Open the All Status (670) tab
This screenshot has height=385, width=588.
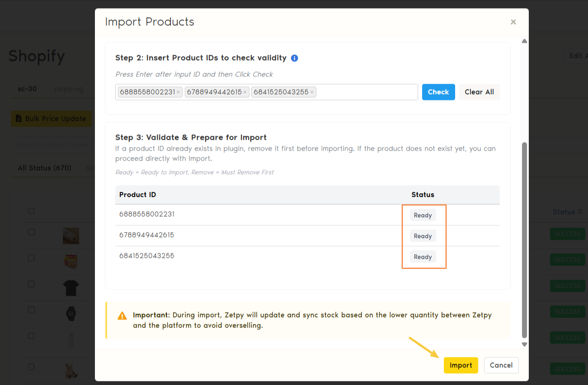click(45, 168)
